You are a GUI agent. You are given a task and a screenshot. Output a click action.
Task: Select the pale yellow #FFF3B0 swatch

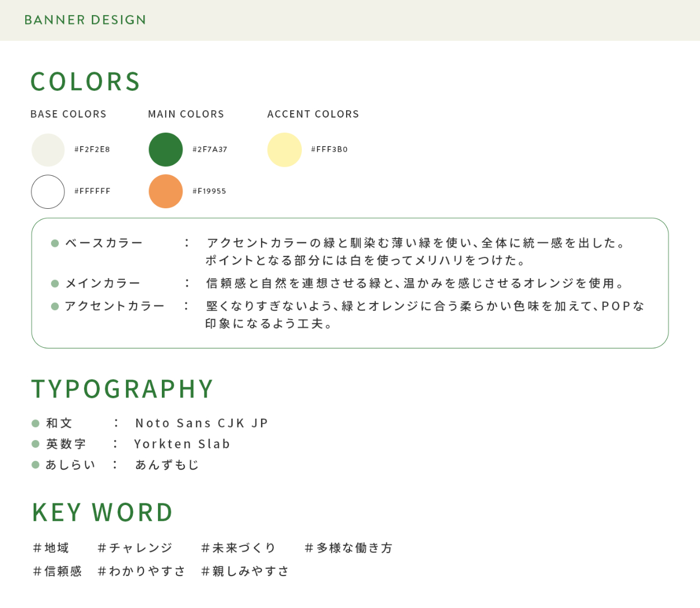tap(284, 150)
